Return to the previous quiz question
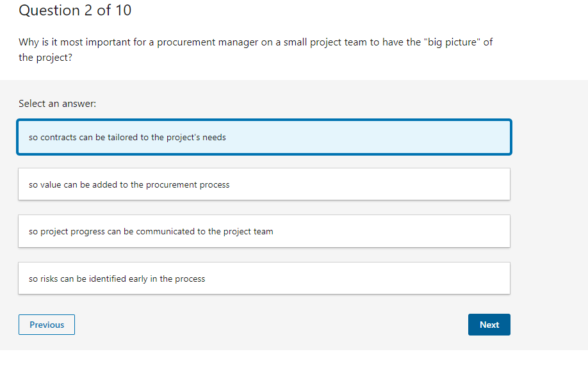The width and height of the screenshot is (588, 372). (x=46, y=325)
